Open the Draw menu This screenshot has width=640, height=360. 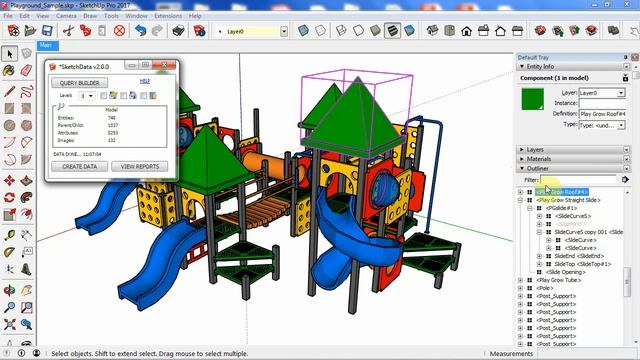click(x=90, y=16)
